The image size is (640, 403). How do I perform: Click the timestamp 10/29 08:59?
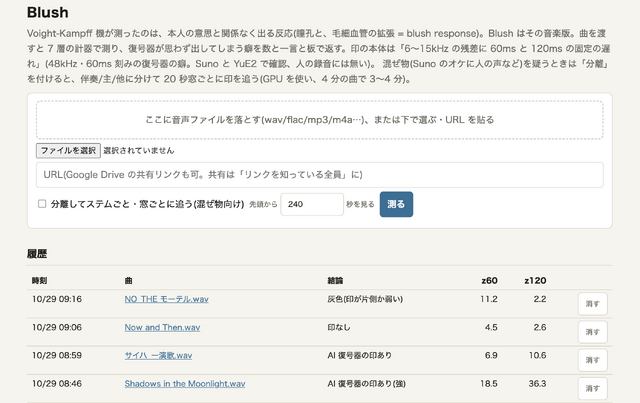(x=57, y=356)
